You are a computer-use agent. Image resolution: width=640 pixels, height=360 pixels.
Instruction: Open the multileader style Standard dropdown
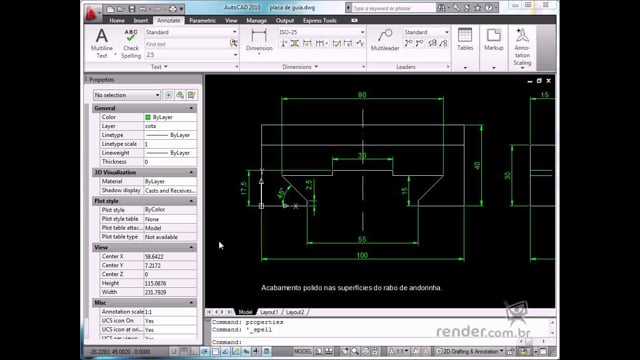426,32
